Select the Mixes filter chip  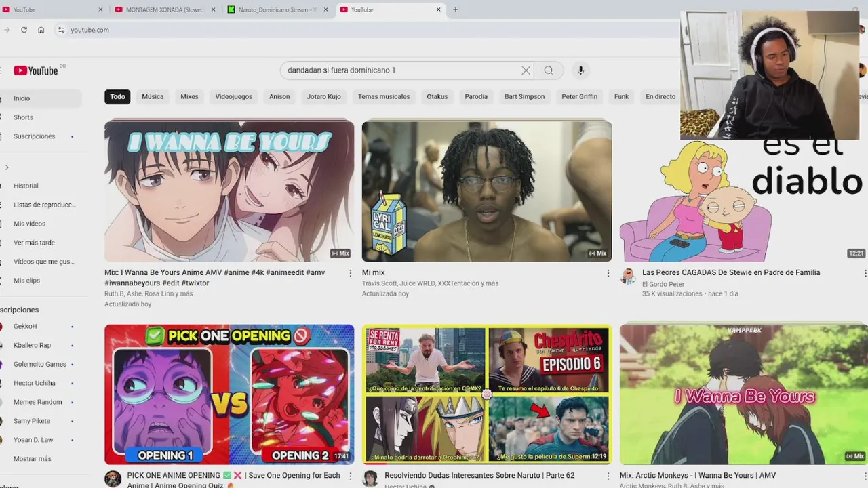coord(189,96)
